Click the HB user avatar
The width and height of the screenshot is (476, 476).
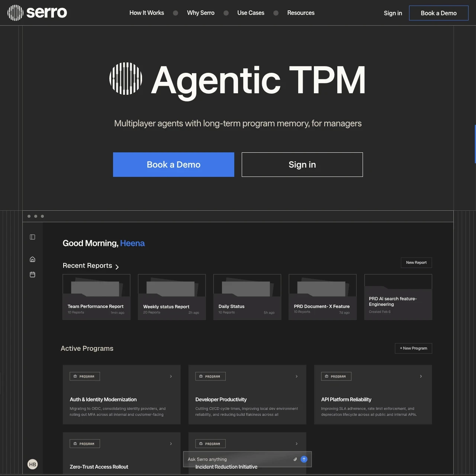coord(33,464)
